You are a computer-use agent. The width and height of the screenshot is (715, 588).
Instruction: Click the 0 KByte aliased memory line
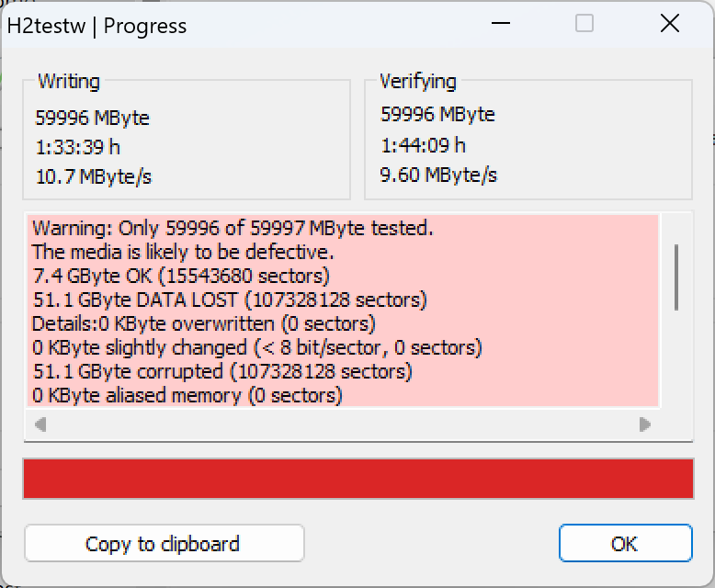(x=187, y=395)
